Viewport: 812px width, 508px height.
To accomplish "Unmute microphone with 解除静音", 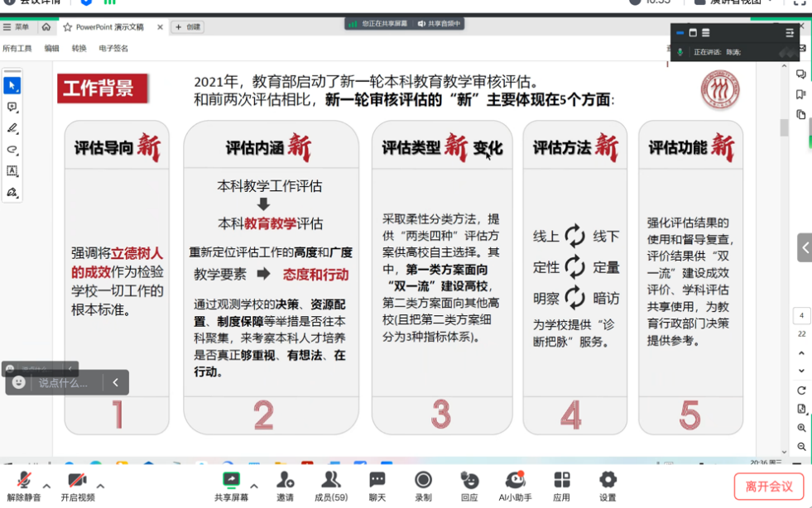I will pos(24,486).
